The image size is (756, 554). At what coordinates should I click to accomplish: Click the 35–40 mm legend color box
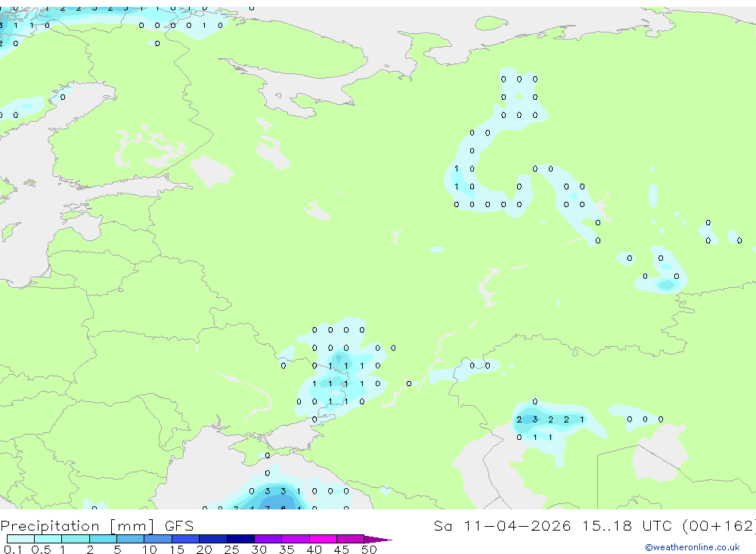tap(296, 539)
